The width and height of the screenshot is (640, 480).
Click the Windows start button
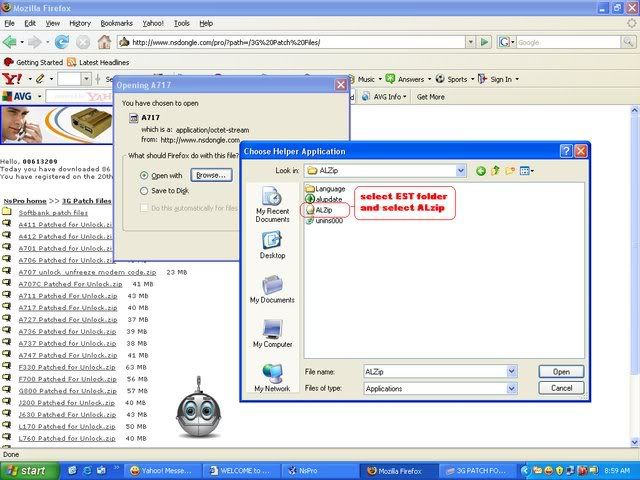point(29,471)
